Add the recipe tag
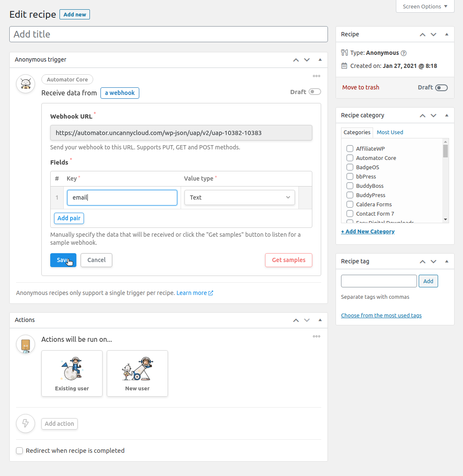Viewport: 463px width, 476px height. tap(428, 281)
